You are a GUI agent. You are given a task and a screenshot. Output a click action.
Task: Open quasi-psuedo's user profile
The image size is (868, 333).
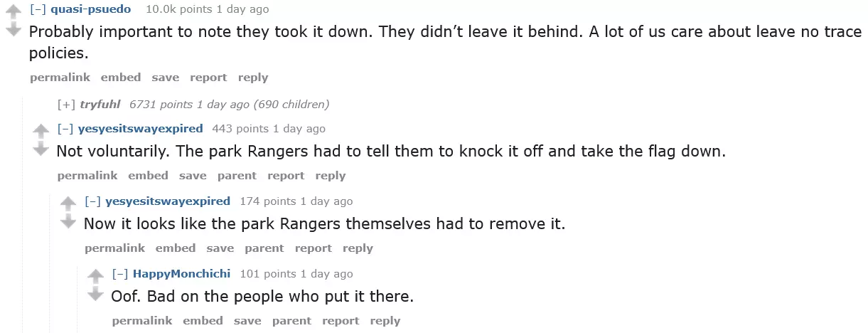pos(92,9)
